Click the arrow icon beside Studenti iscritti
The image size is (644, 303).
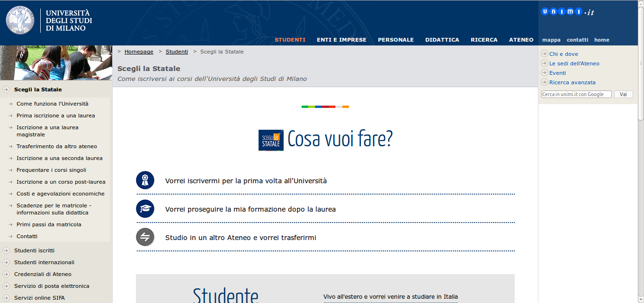tap(6, 250)
